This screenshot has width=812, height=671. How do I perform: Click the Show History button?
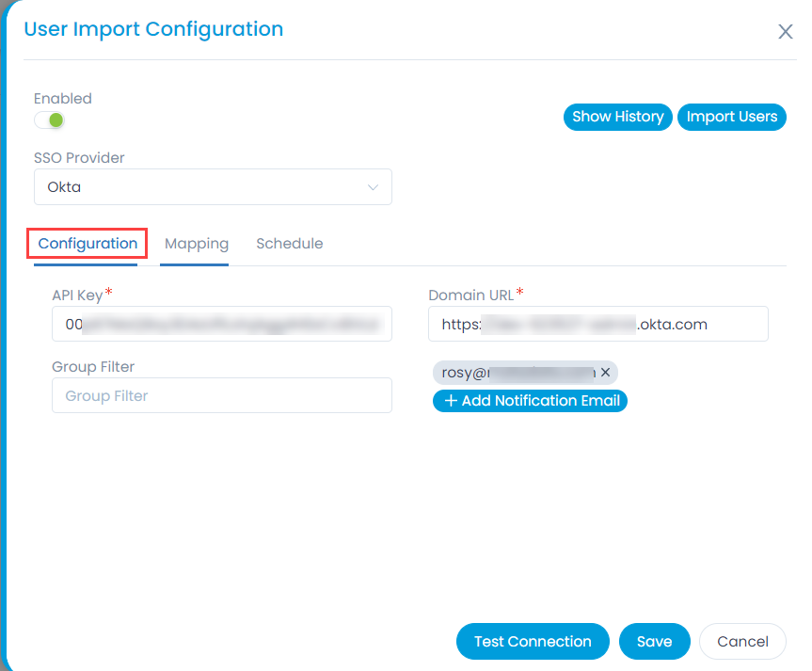pyautogui.click(x=618, y=117)
